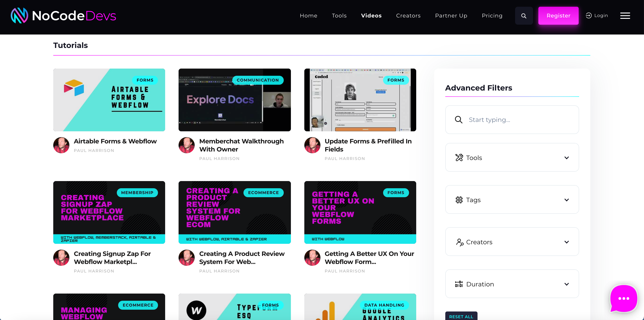This screenshot has height=320, width=644.
Task: Click PAUL HARRISON under Creating A Product Review System
Action: (219, 271)
